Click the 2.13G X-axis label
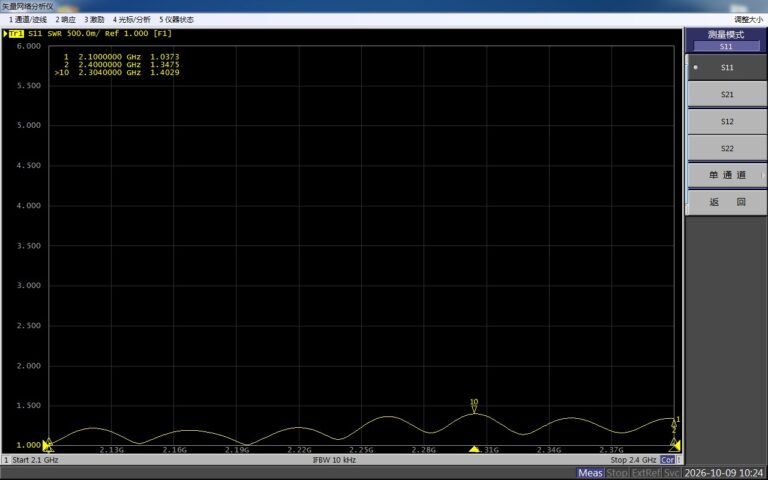This screenshot has height=480, width=768. point(112,450)
